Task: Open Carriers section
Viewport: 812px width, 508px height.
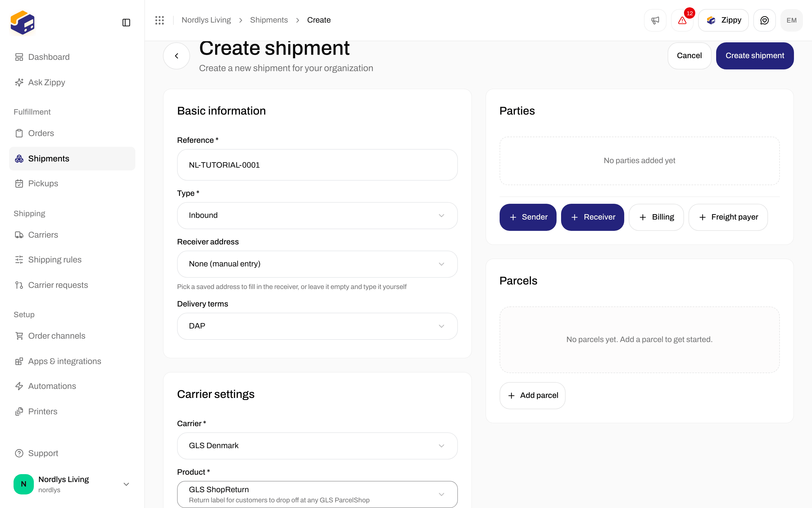Action: (72, 235)
